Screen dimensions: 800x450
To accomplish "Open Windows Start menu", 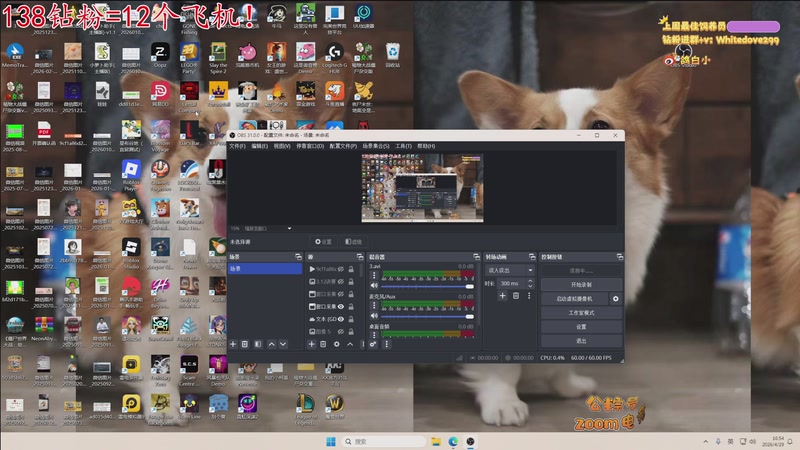I will point(331,441).
